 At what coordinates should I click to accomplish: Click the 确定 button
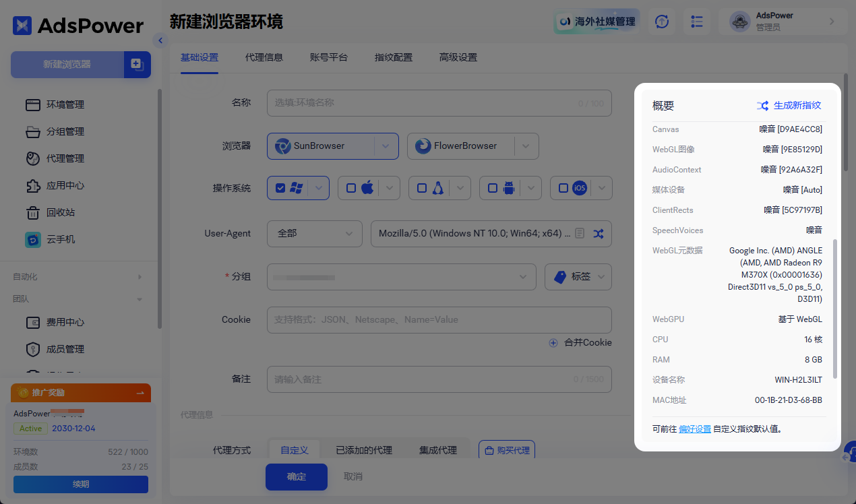coord(297,476)
